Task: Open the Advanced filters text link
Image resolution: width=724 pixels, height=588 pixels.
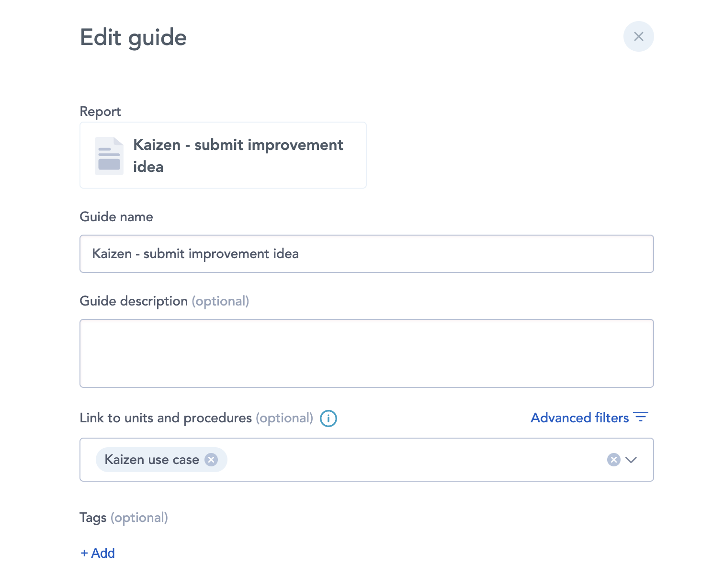Action: tap(579, 418)
